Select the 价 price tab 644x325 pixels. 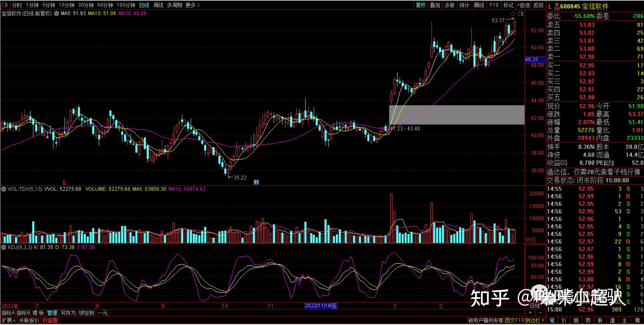click(x=564, y=321)
